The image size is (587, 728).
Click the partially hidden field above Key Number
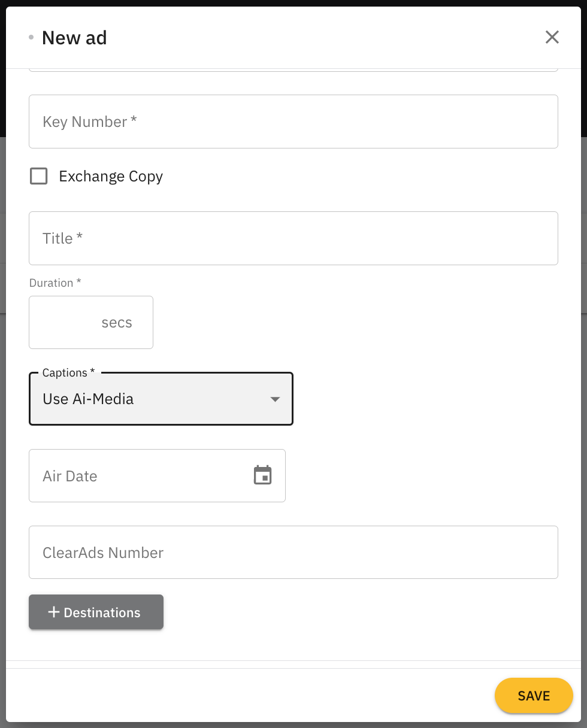point(293,70)
